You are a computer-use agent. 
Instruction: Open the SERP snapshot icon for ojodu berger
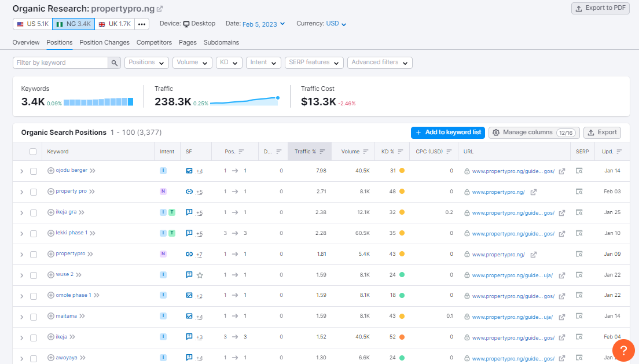point(579,171)
